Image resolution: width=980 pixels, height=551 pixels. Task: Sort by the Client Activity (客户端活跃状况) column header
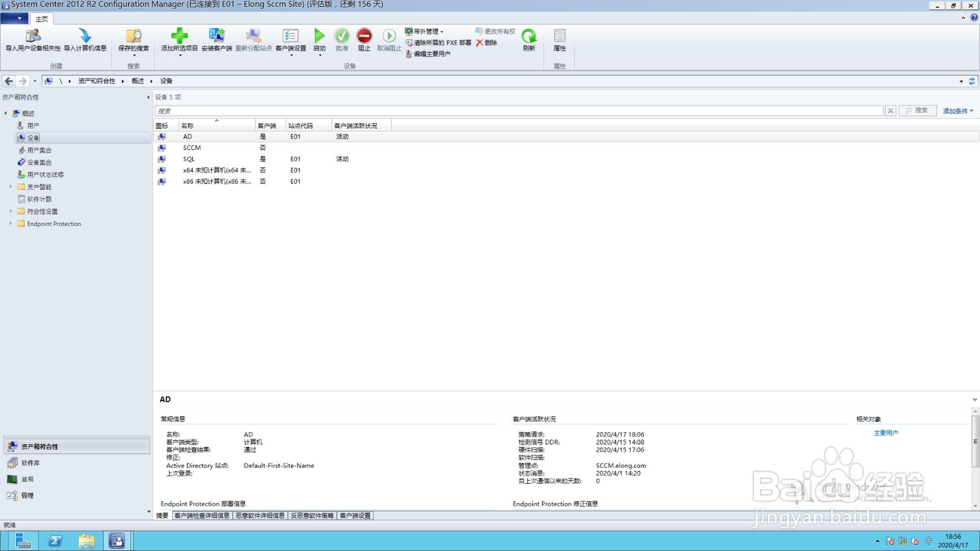point(361,126)
